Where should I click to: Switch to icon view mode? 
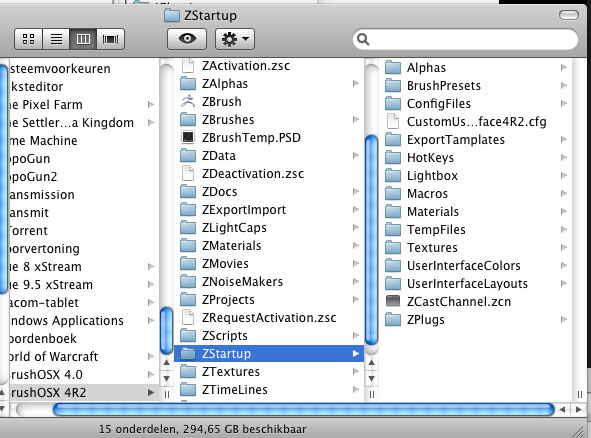(28, 39)
